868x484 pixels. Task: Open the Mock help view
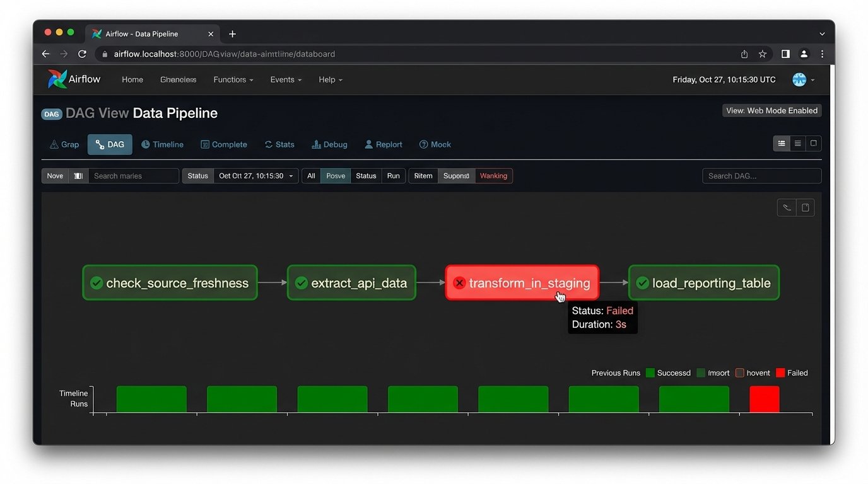435,144
